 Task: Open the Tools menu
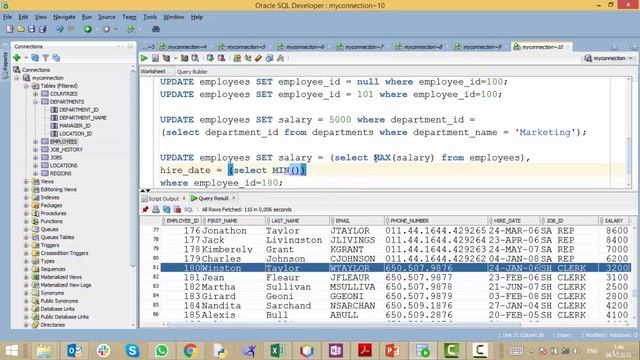(x=150, y=17)
